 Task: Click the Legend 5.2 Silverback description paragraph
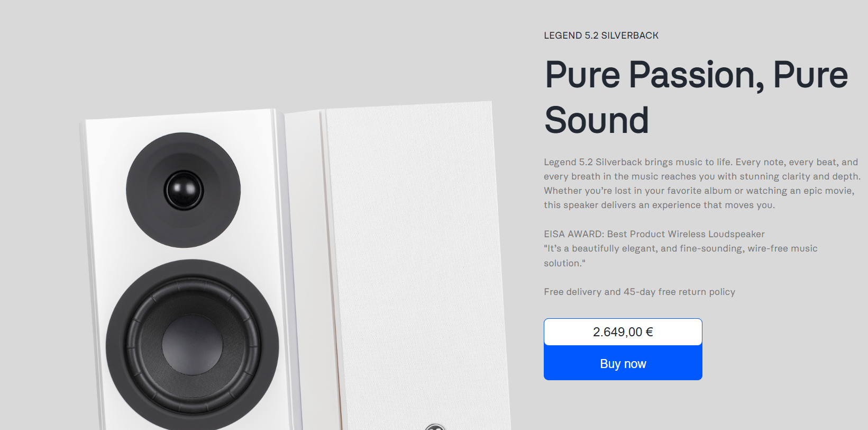[702, 184]
